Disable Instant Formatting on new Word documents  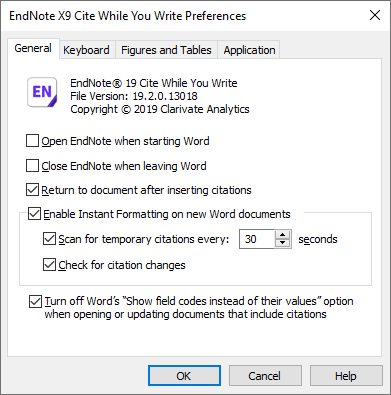[x=34, y=214]
